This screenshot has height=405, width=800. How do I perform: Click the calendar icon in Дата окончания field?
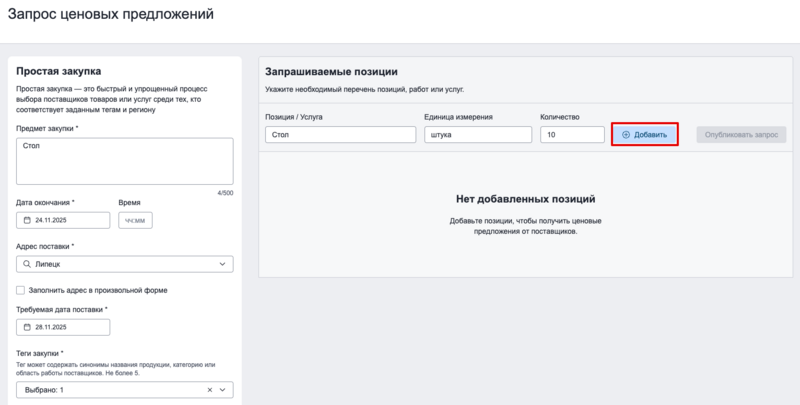pos(27,220)
